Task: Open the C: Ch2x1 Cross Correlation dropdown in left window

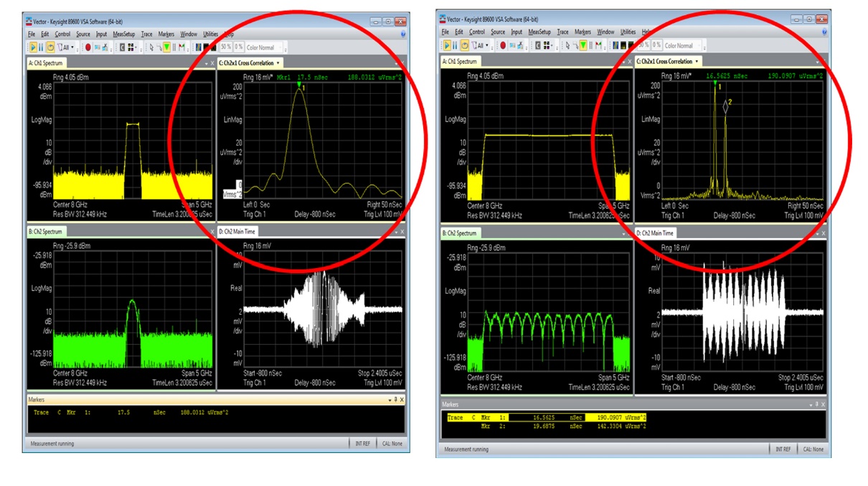Action: (x=278, y=63)
